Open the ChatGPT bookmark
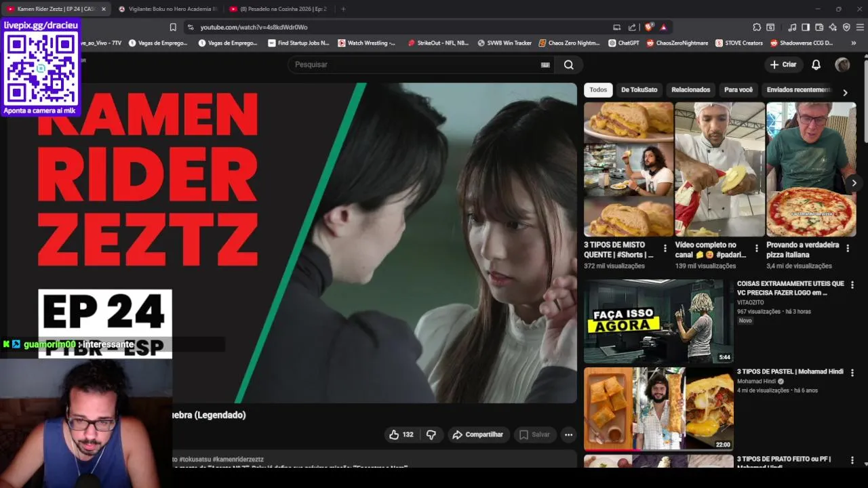The width and height of the screenshot is (868, 488). pyautogui.click(x=624, y=43)
